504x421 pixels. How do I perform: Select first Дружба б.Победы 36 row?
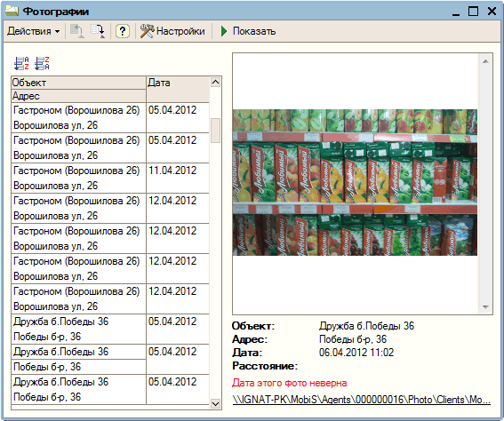(x=110, y=330)
